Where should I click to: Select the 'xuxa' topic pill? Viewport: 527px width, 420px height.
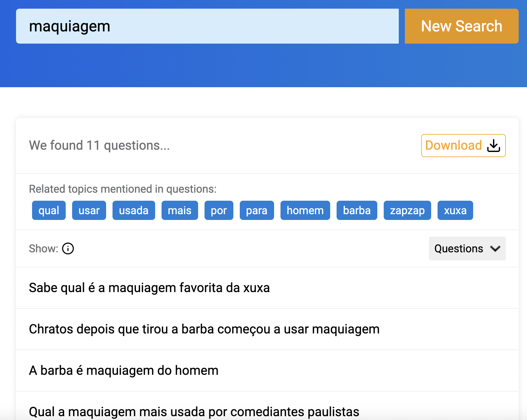point(455,210)
